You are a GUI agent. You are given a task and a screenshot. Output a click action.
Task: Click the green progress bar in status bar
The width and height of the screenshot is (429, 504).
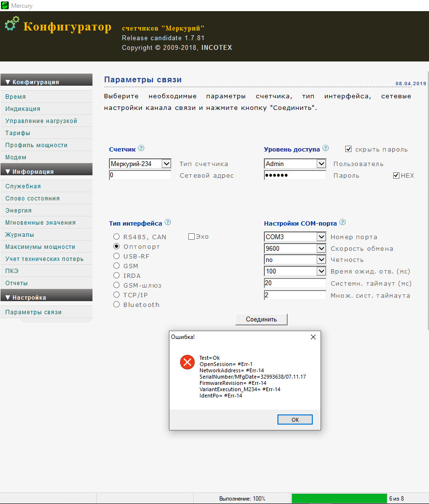pyautogui.click(x=339, y=498)
